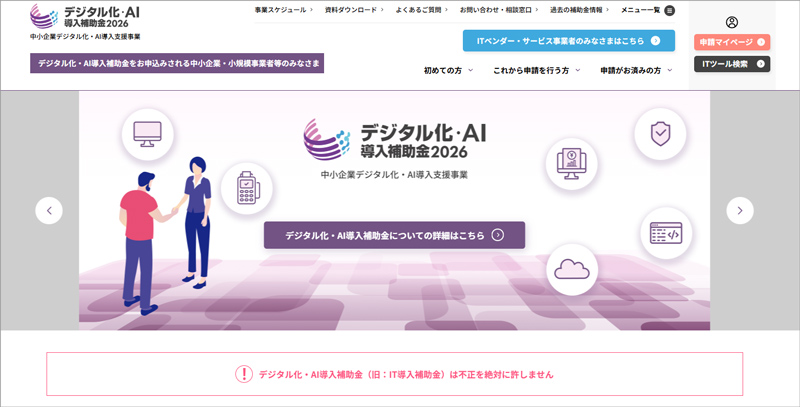Expand the 初めての方 dropdown menu
Image resolution: width=800 pixels, height=407 pixels.
pos(446,70)
